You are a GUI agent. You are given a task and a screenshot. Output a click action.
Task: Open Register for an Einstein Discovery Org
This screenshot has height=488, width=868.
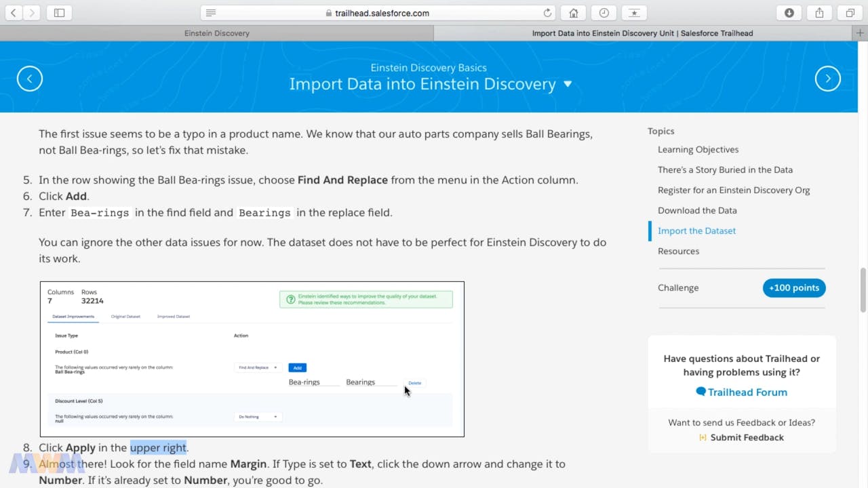click(x=733, y=190)
